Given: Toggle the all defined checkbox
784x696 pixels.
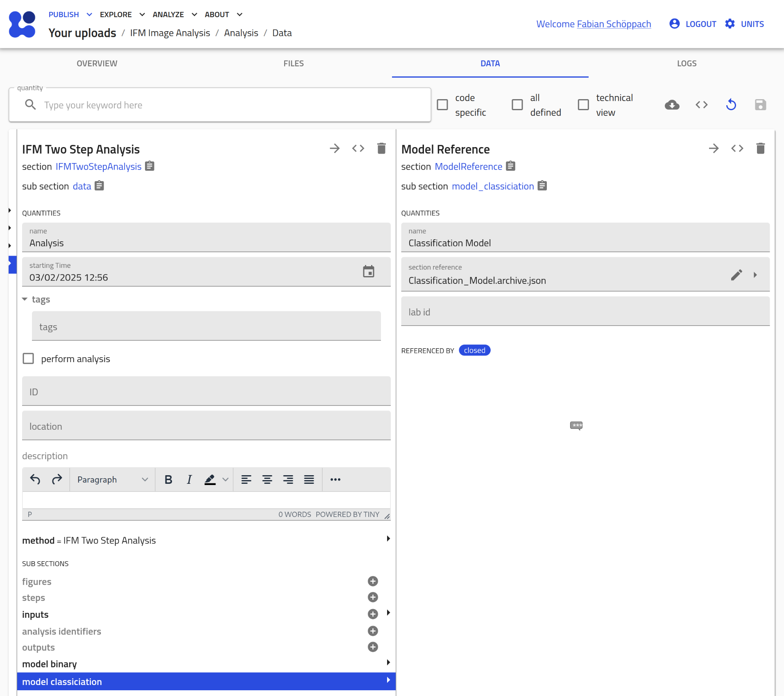Looking at the screenshot, I should point(517,105).
